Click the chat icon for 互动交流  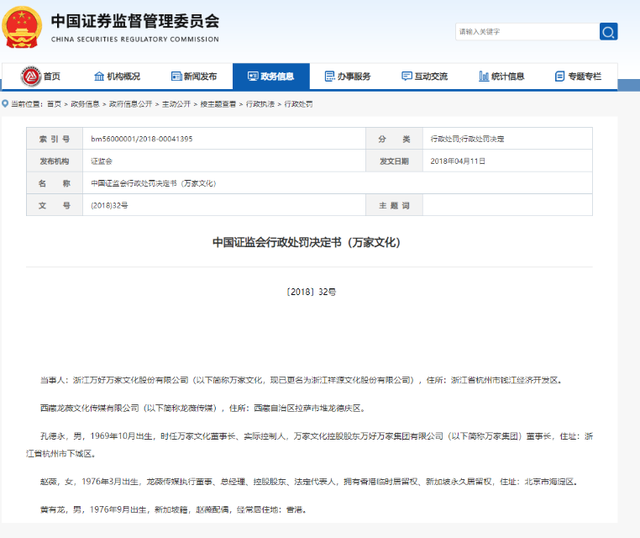[x=407, y=76]
